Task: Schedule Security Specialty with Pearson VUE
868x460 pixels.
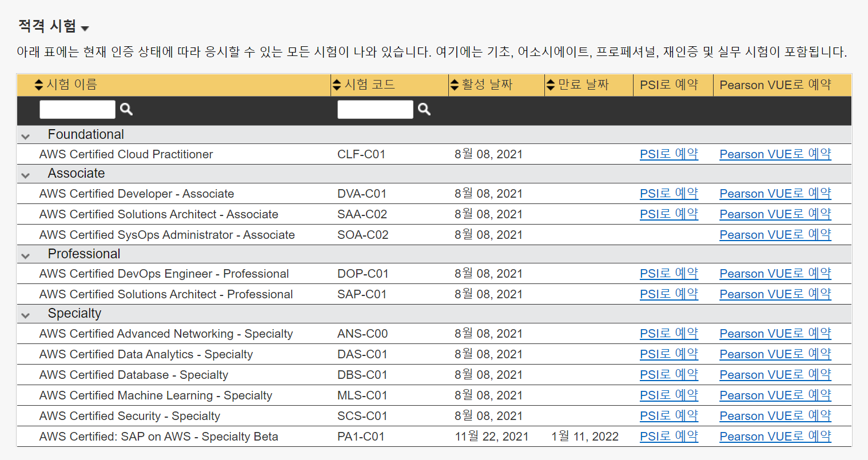Action: click(775, 416)
